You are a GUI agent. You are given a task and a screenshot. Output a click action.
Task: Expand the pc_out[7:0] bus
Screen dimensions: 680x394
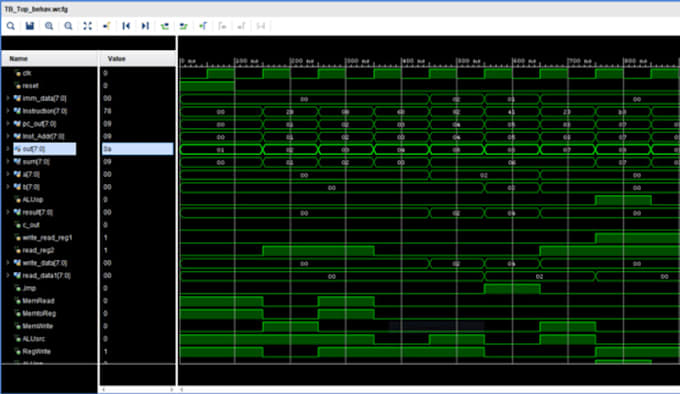coord(7,124)
